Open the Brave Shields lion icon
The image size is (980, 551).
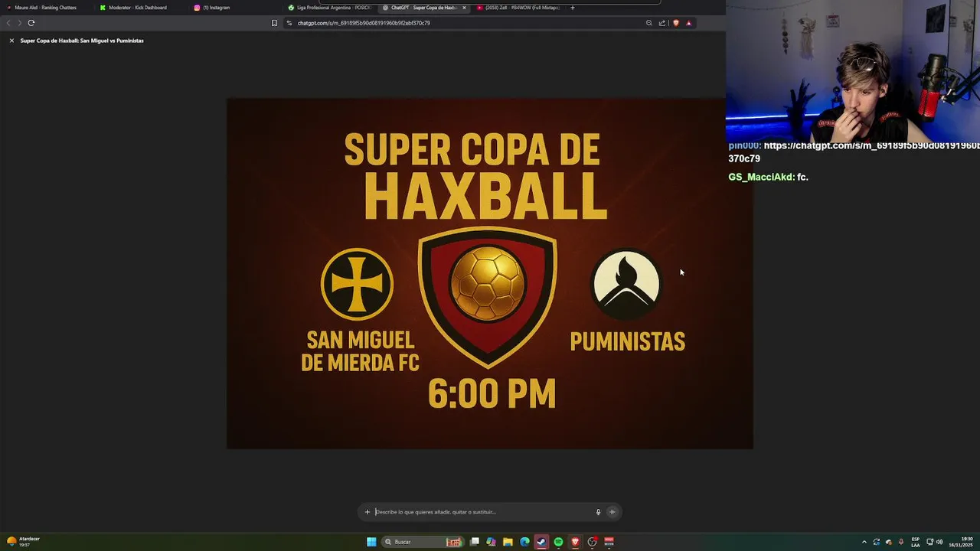click(676, 23)
